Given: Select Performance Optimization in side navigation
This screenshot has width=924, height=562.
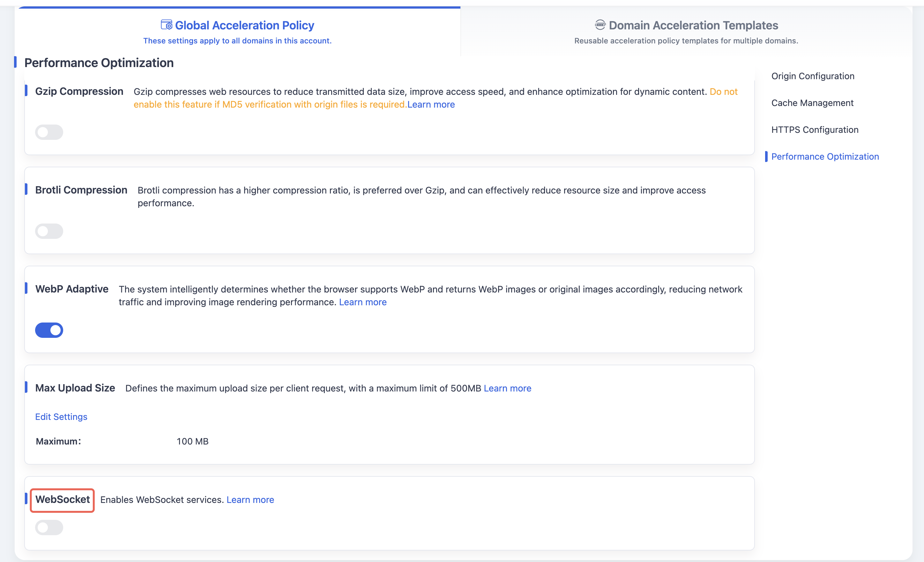Looking at the screenshot, I should point(825,156).
